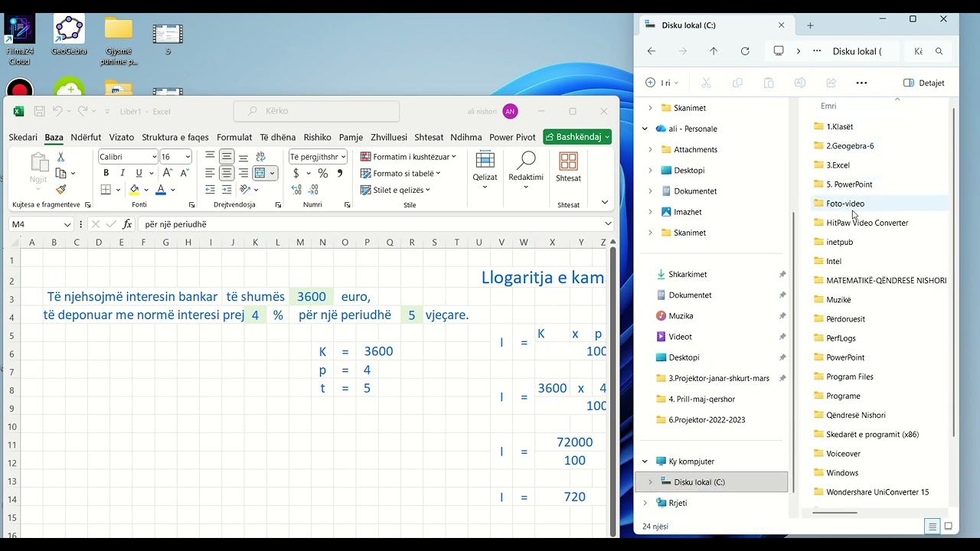Select the Format Painter brush icon
Viewport: 980px width, 551px height.
(61, 189)
